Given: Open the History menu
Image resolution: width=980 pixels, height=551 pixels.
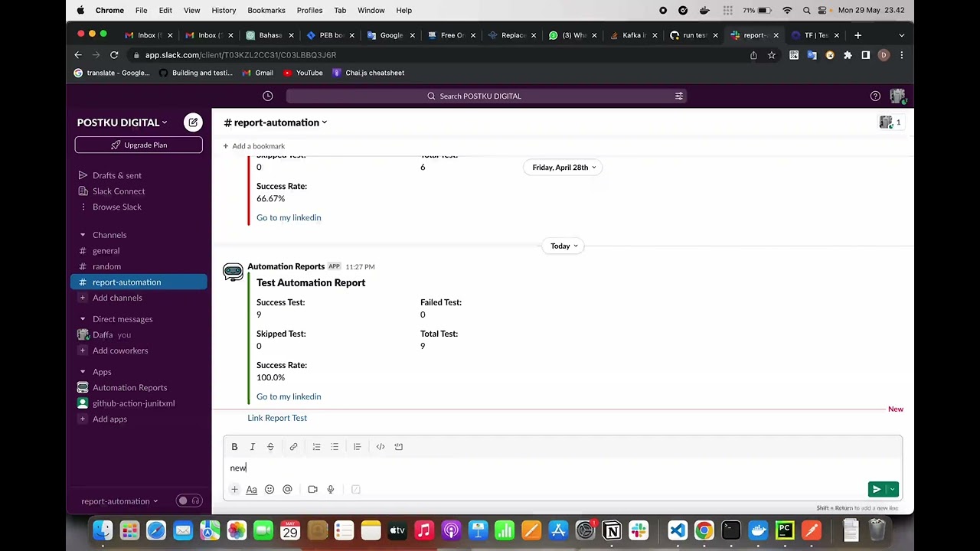Looking at the screenshot, I should coord(224,11).
